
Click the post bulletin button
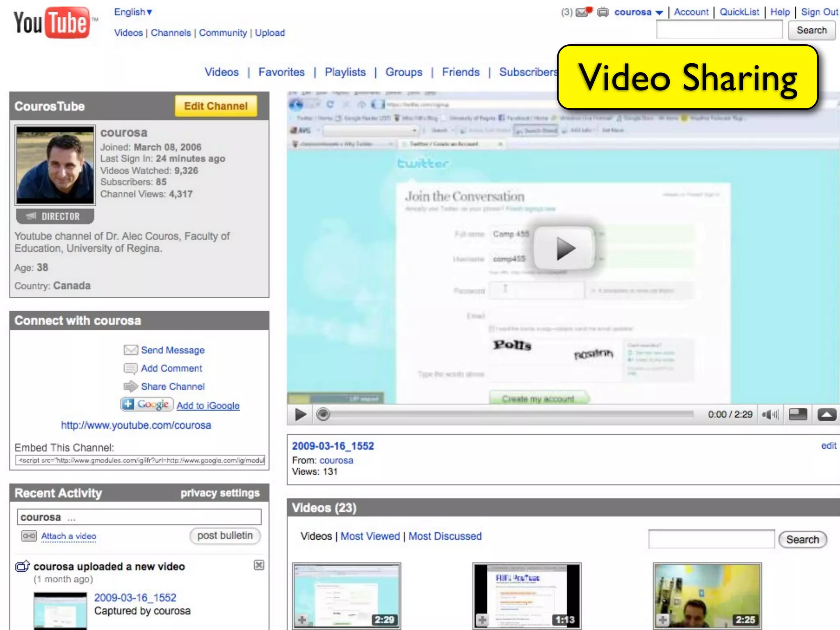pos(225,536)
